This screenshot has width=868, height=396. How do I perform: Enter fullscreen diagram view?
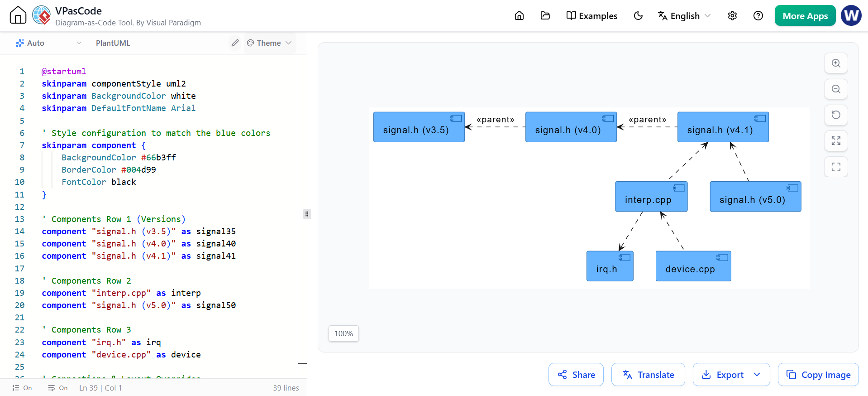836,167
